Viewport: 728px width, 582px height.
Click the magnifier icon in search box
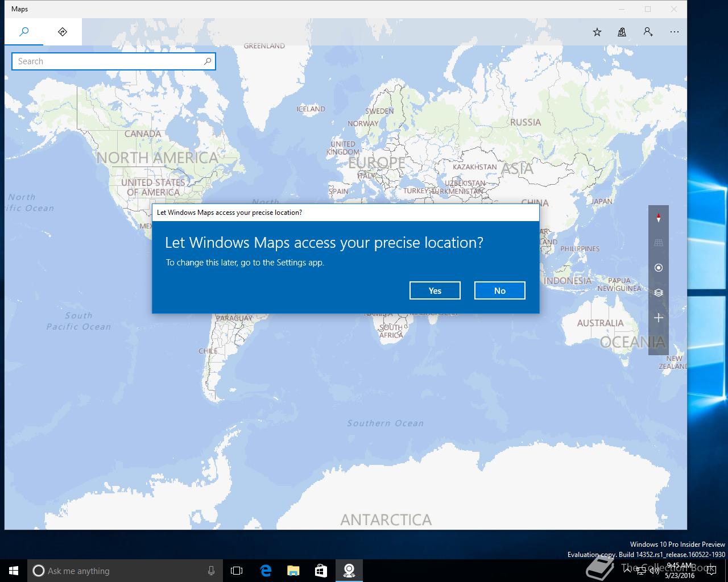[x=208, y=61]
